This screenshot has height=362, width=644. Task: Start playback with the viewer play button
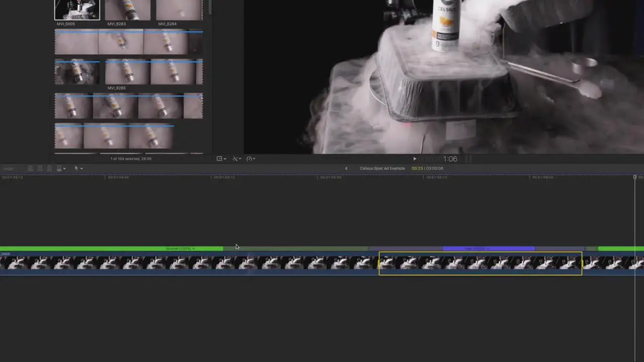coord(415,159)
